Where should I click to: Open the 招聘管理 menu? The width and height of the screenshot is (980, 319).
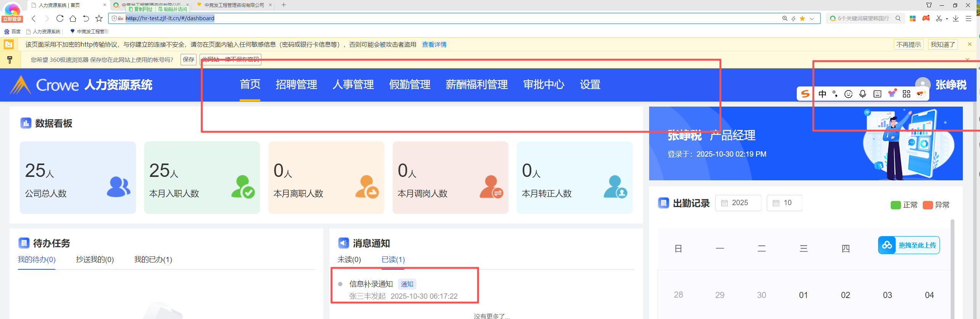coord(297,84)
